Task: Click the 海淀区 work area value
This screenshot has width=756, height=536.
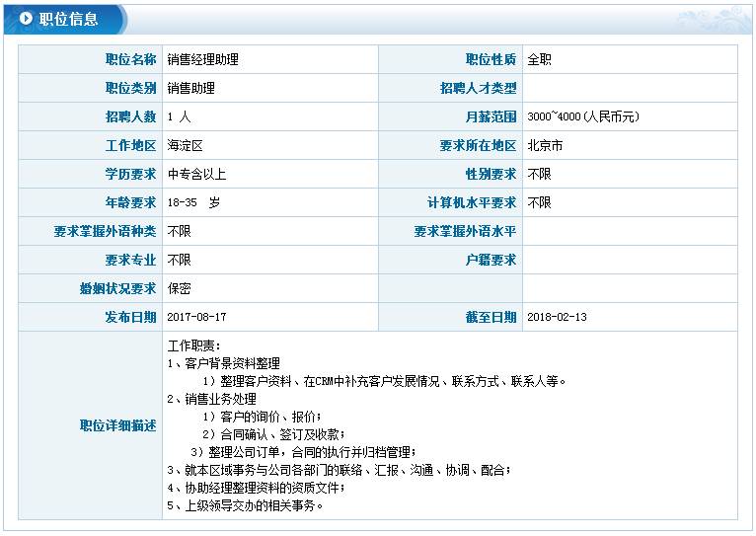Action: tap(185, 145)
